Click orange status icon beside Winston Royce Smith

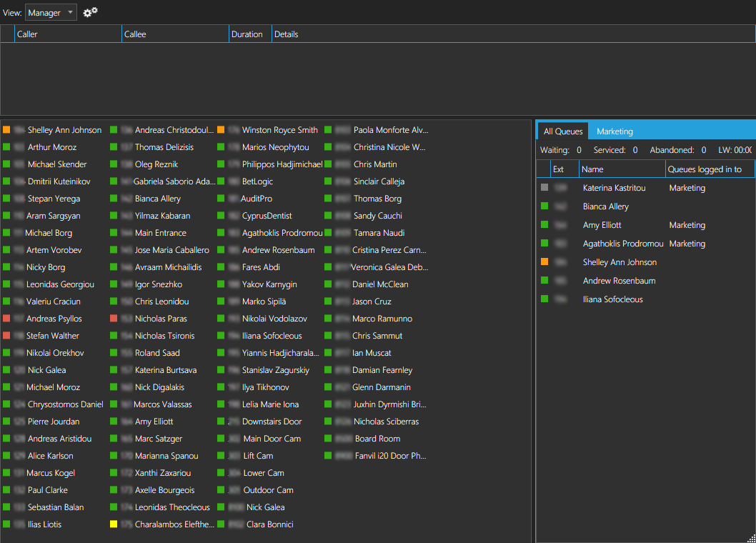coord(221,130)
